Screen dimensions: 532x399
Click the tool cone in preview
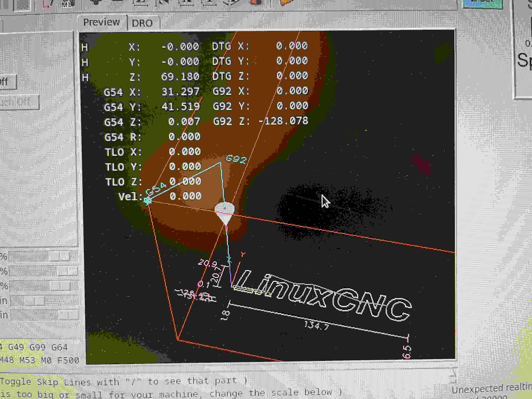(225, 213)
